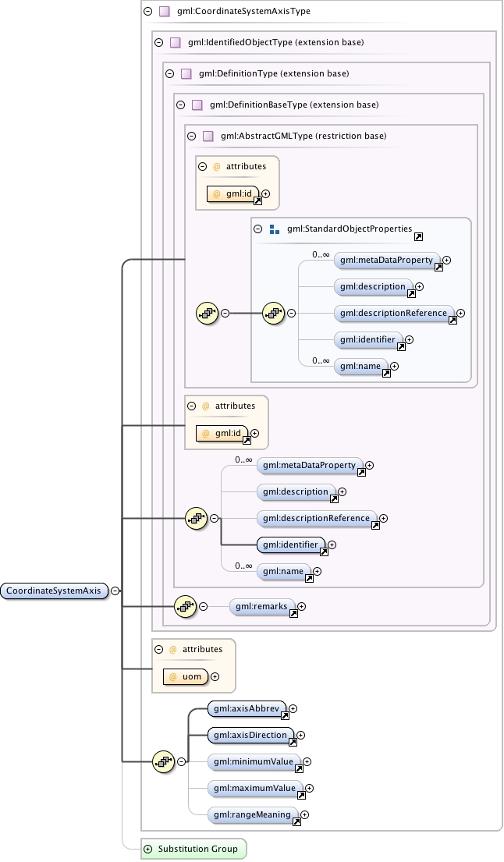The image size is (504, 862).
Task: Click first sequence icon inside AbstractGMLType
Action: 208,314
